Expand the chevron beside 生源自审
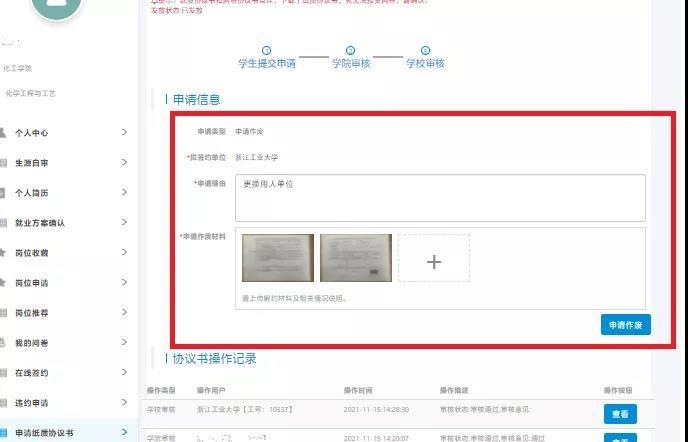 pos(124,162)
